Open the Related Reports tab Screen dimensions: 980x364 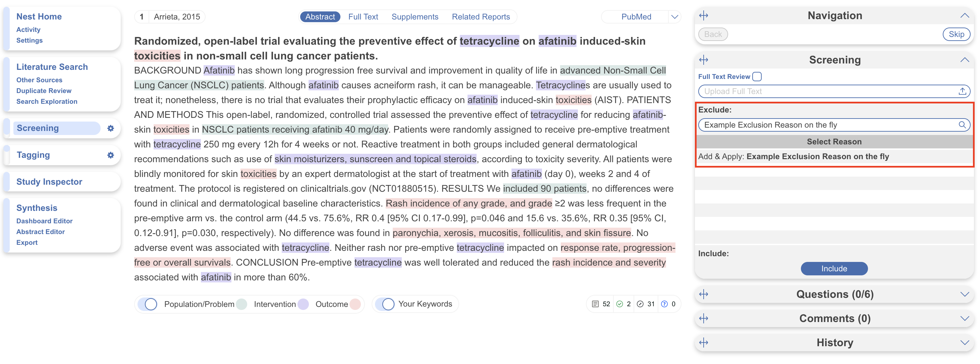[481, 17]
